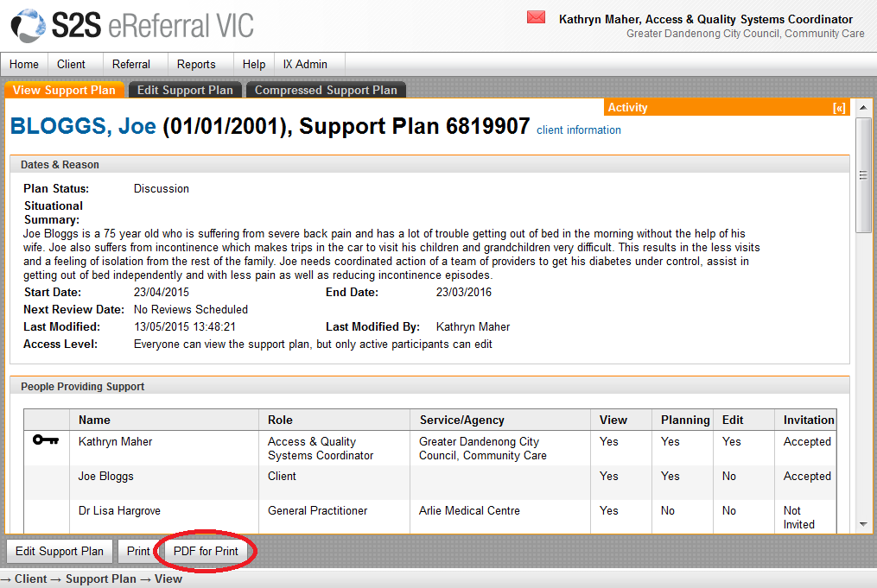Open the Home menu
877x588 pixels.
[x=24, y=64]
